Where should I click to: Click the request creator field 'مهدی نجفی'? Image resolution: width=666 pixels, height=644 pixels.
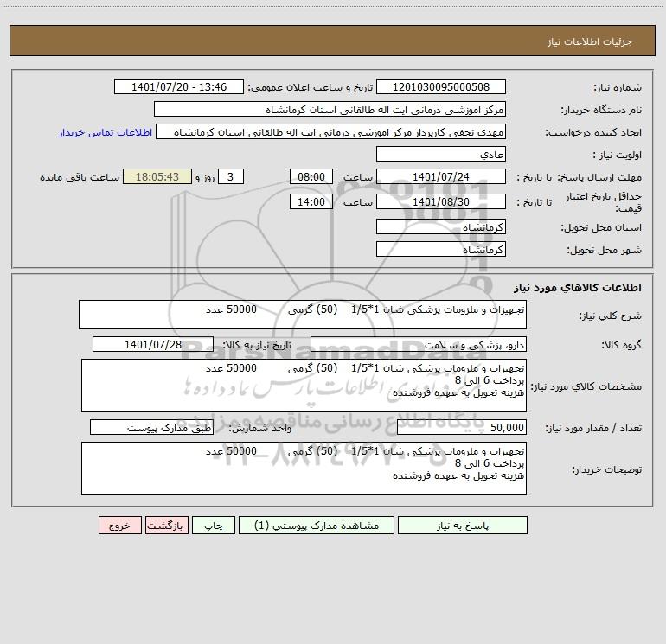(x=331, y=131)
